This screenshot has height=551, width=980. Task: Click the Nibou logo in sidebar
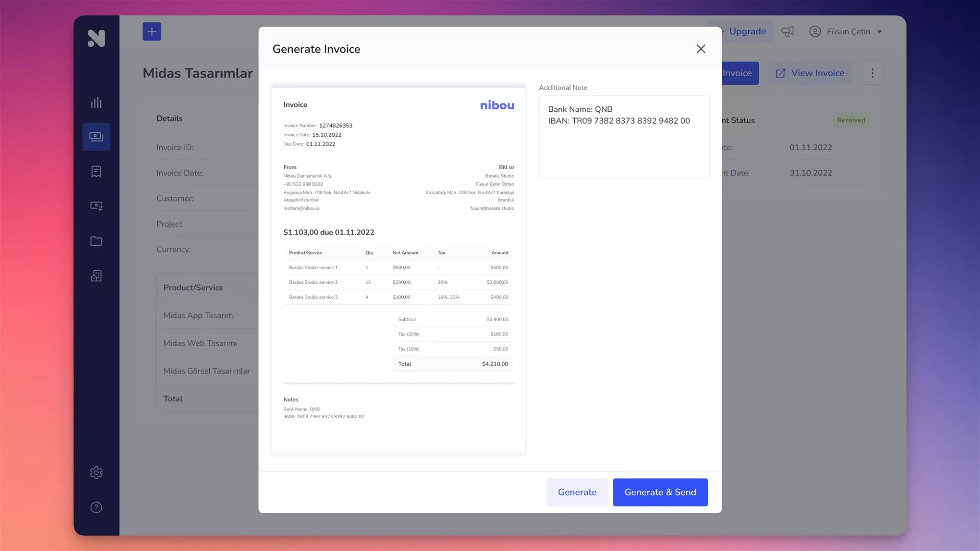pos(96,38)
